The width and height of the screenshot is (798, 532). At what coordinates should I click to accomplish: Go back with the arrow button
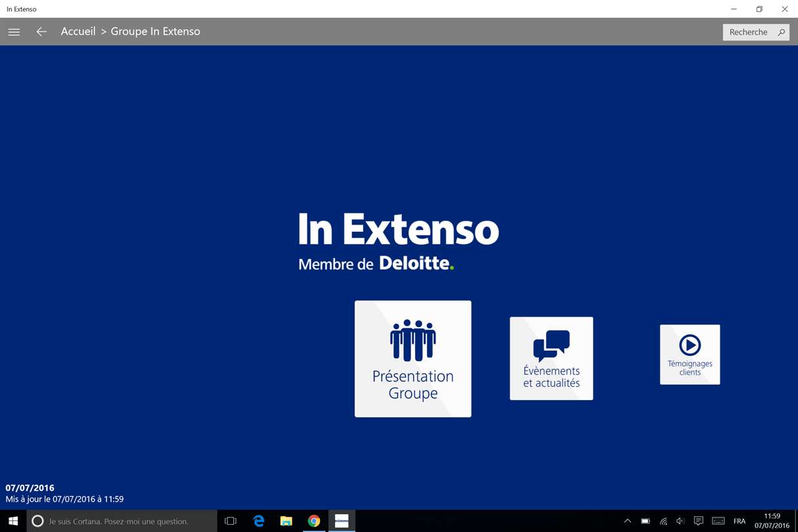[x=41, y=32]
